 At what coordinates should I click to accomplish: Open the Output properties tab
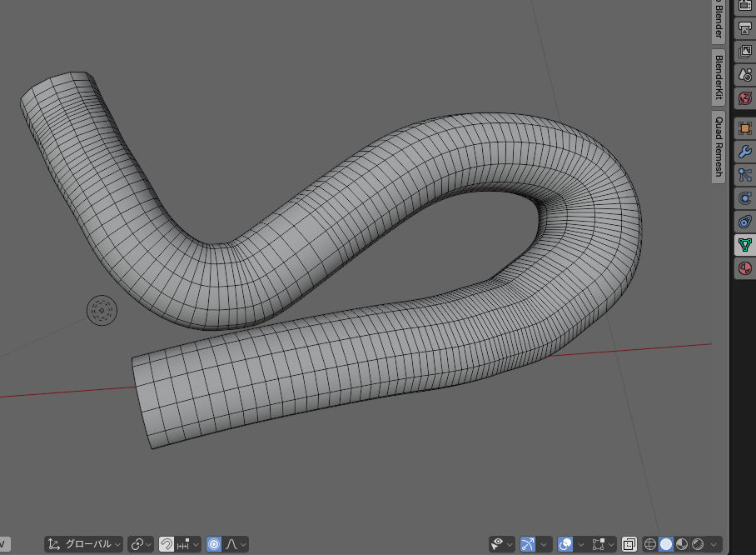[745, 28]
